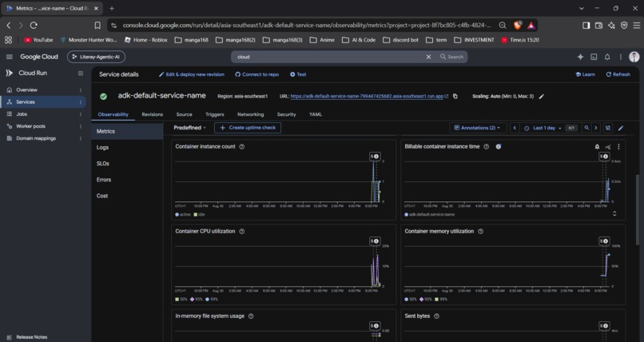Toggle the 95% series in CPU utilization legend
644x342 pixels.
pos(197,300)
